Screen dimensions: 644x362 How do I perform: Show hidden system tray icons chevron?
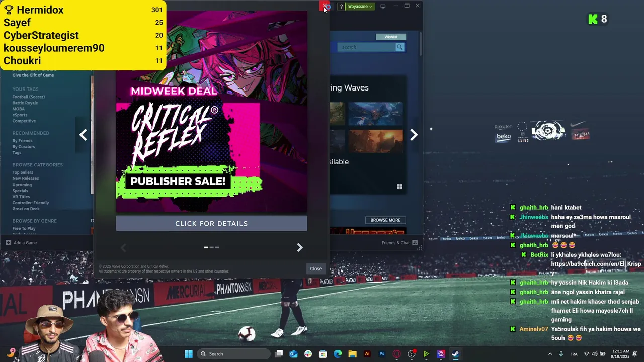click(x=550, y=354)
